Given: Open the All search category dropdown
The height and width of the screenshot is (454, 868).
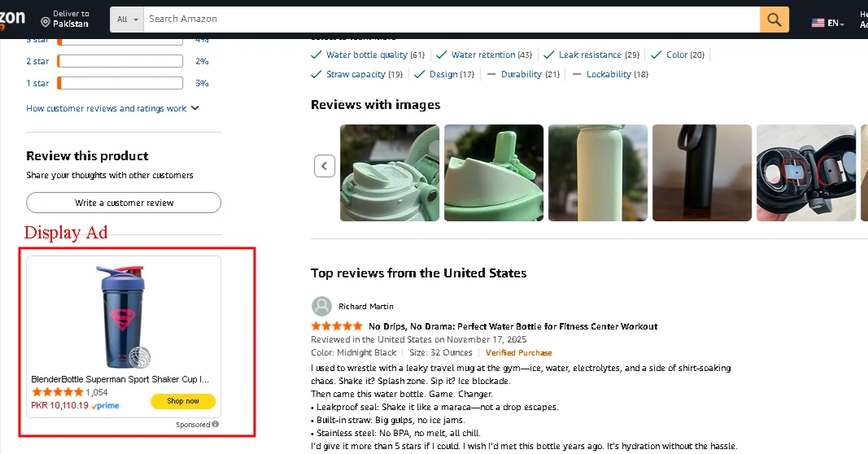Looking at the screenshot, I should point(127,19).
